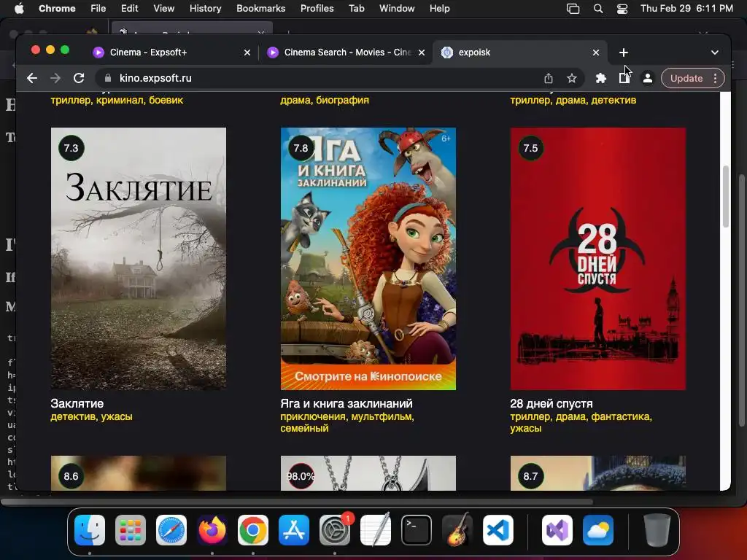The height and width of the screenshot is (560, 747).
Task: Open Spotlight search in the menu bar
Action: pos(598,9)
